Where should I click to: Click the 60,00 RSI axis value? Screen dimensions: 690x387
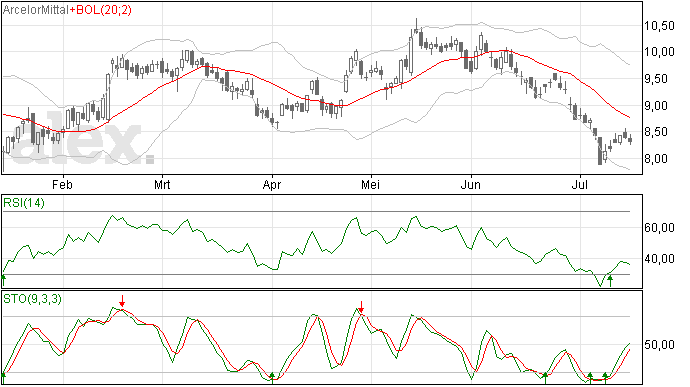pos(659,228)
